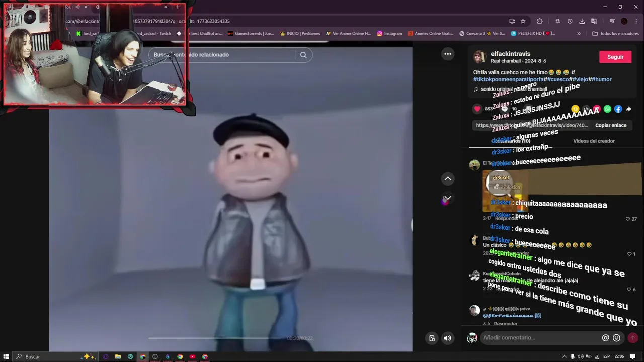This screenshot has height=362, width=644.
Task: Open more share options arrow
Action: (x=628, y=109)
